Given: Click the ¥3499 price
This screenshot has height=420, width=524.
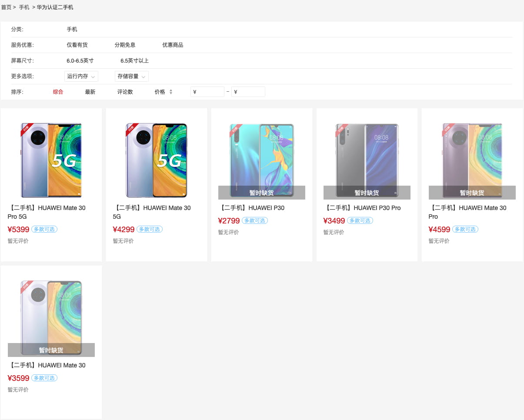Looking at the screenshot, I should (x=334, y=221).
